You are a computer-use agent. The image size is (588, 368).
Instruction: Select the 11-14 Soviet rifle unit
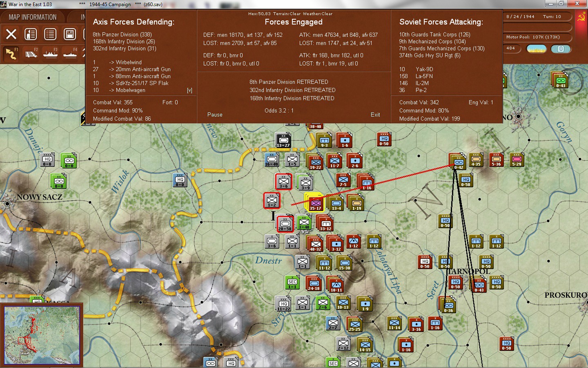coord(394,323)
